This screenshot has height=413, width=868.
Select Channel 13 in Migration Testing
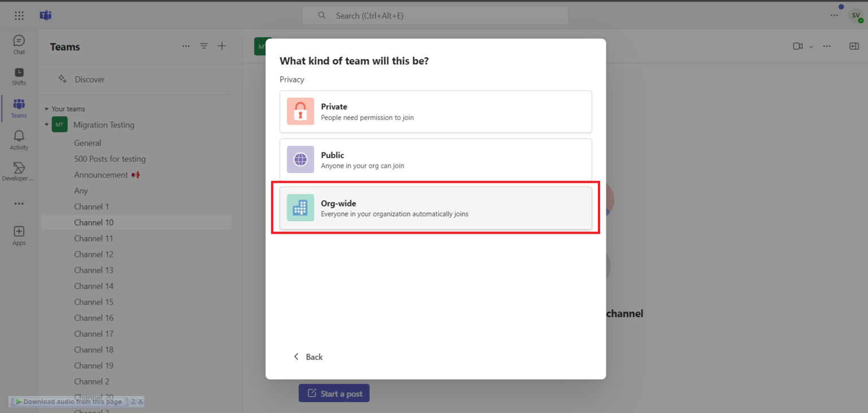click(94, 270)
